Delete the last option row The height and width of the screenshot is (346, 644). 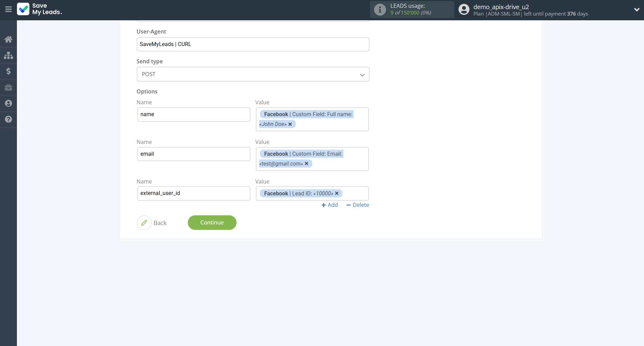coord(357,205)
